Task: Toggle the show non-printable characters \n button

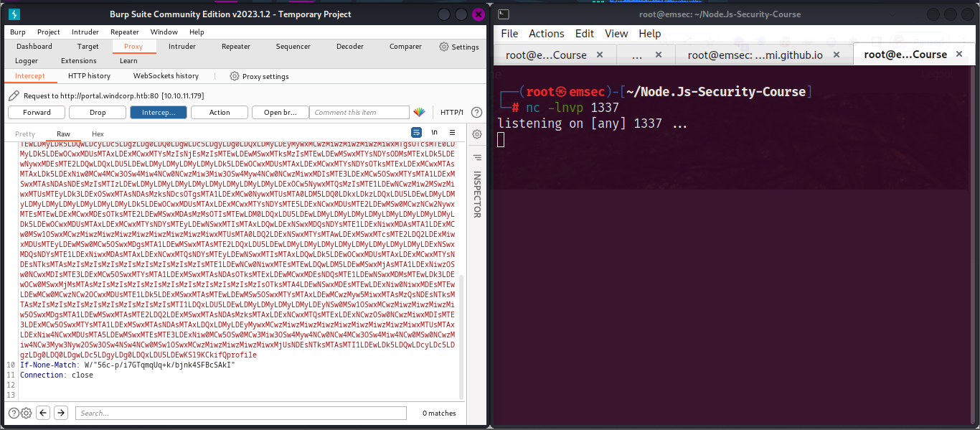Action: tap(434, 133)
